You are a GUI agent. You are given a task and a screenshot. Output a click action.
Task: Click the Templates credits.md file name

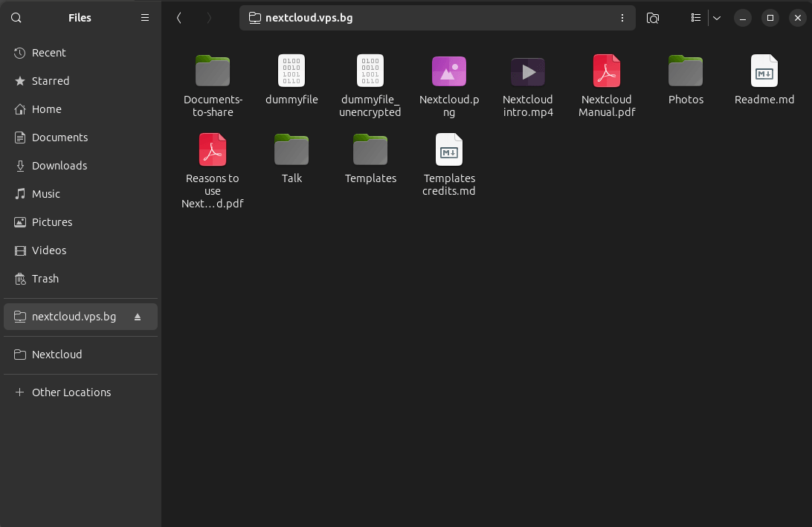(449, 184)
